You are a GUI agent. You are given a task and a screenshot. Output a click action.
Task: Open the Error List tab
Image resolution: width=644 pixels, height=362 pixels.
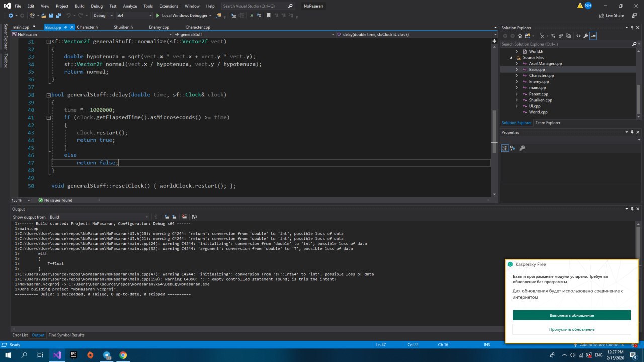[x=20, y=335]
